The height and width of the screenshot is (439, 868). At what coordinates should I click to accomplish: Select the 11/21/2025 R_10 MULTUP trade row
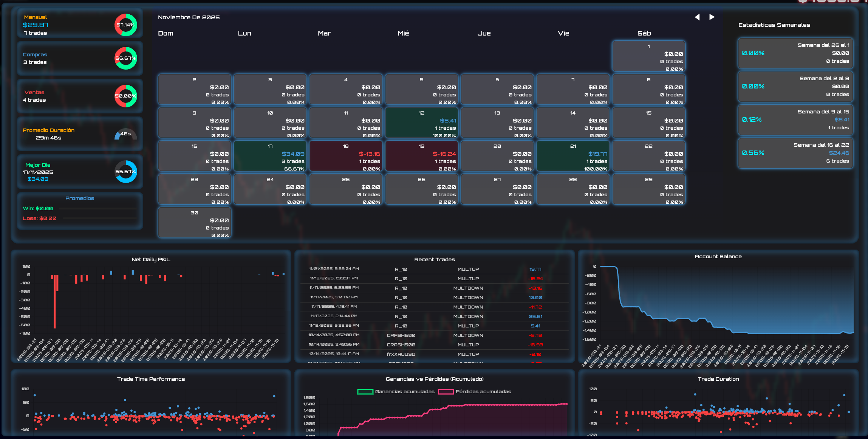click(435, 269)
